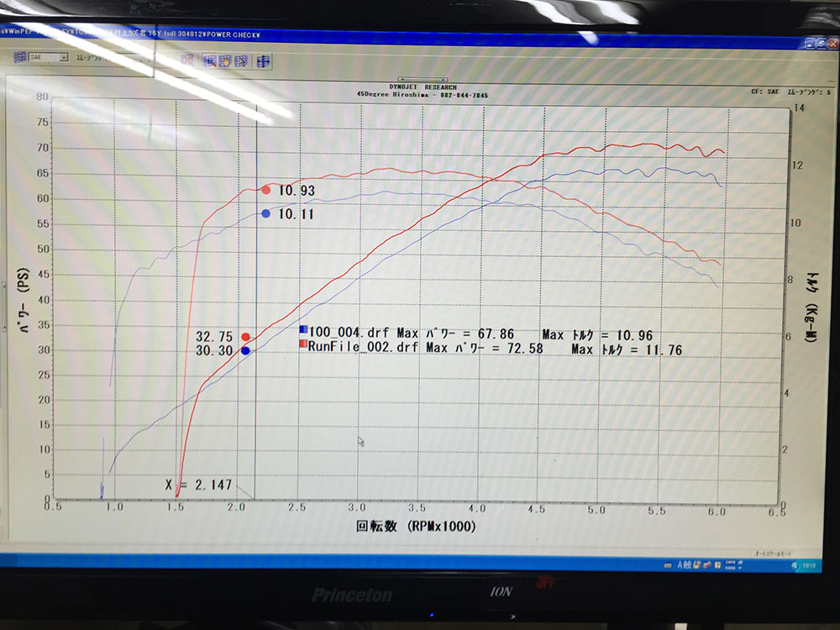
Task: Click blue swatch beside 100_004.drf legend
Action: [x=303, y=329]
